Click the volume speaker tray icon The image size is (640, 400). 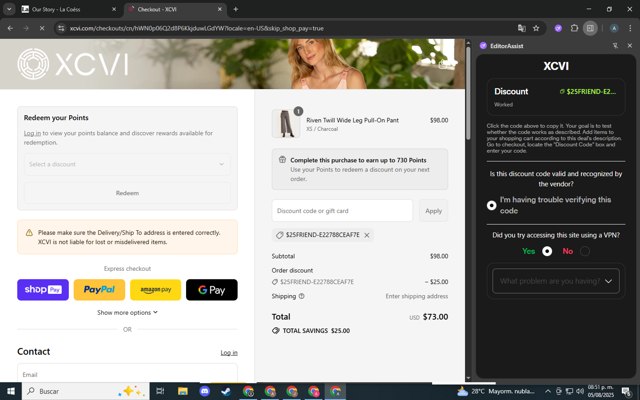pos(580,391)
